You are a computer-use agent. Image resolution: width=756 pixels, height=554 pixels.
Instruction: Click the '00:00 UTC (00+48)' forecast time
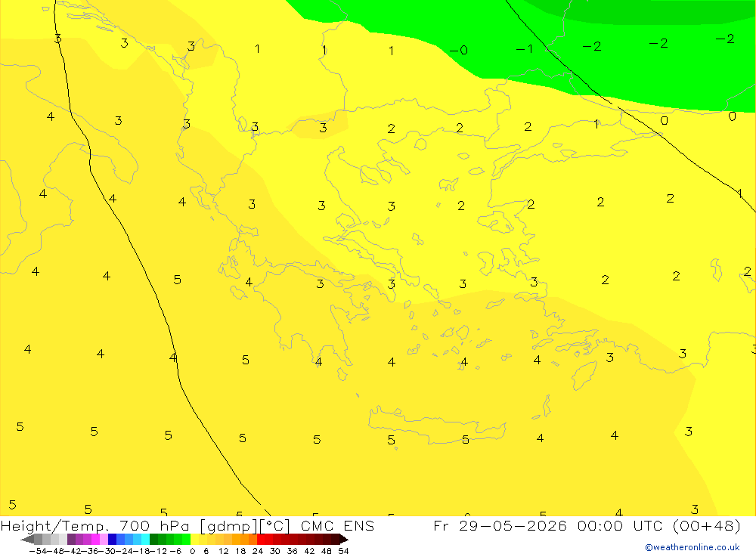[658, 525]
